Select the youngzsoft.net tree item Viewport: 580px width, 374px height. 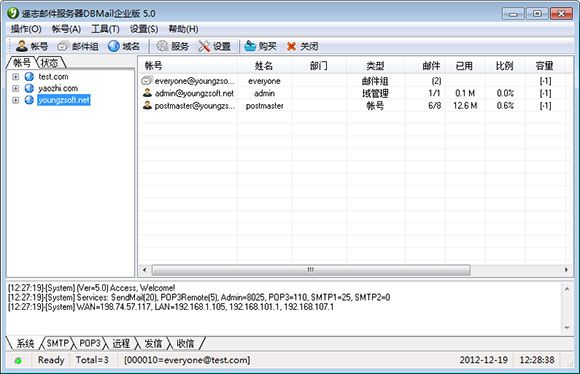point(64,100)
